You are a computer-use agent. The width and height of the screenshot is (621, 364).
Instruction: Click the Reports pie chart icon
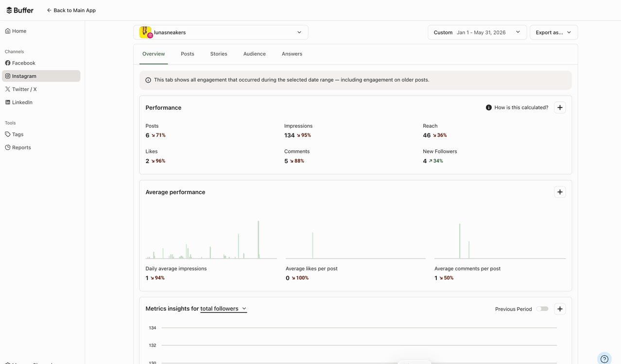pos(8,148)
